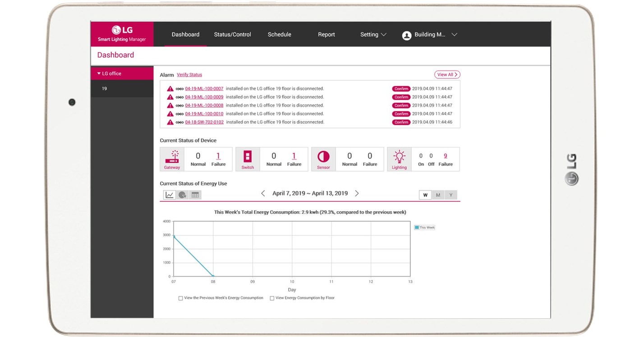Select the M monthly period option
This screenshot has height=337, width=644.
click(x=437, y=195)
